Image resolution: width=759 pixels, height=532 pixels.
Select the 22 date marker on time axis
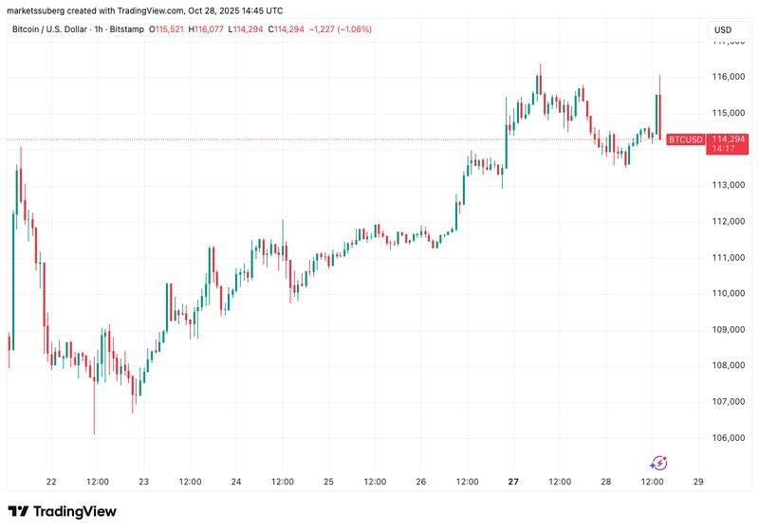coord(50,482)
